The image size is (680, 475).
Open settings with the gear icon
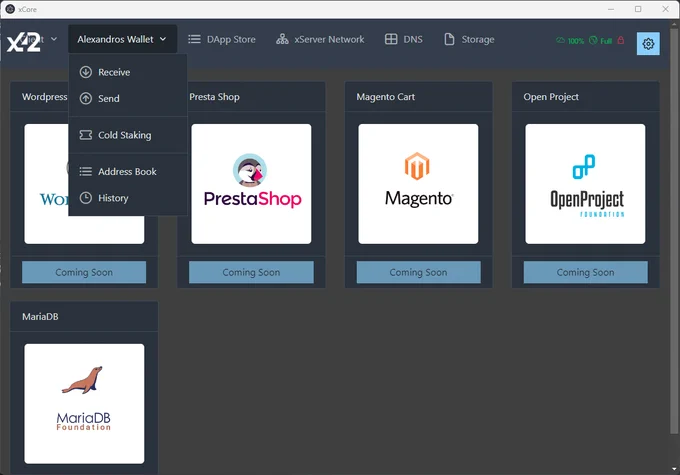click(x=648, y=43)
